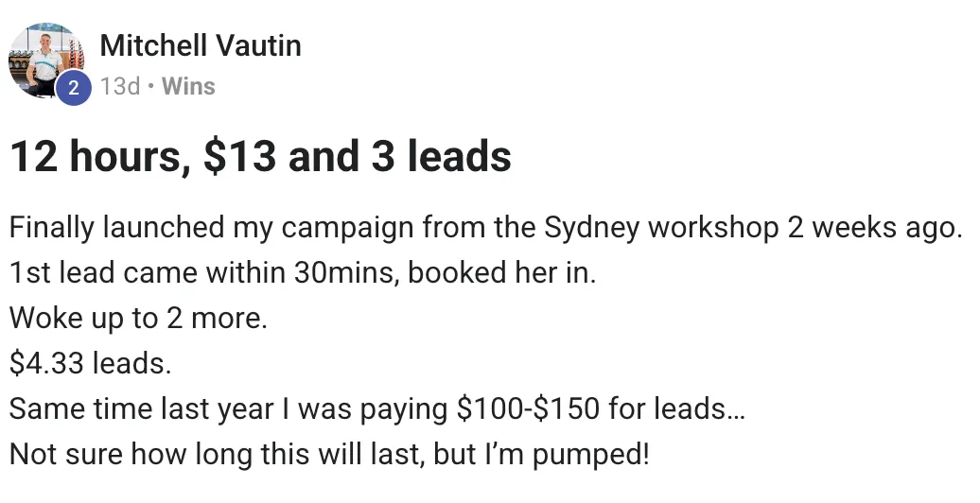Open the author name Mitchell Vautin
The width and height of the screenshot is (980, 503).
[200, 45]
